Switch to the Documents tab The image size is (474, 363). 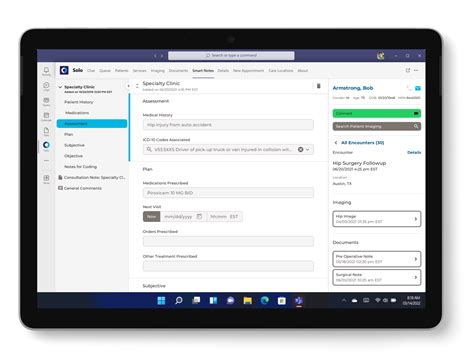pos(178,71)
